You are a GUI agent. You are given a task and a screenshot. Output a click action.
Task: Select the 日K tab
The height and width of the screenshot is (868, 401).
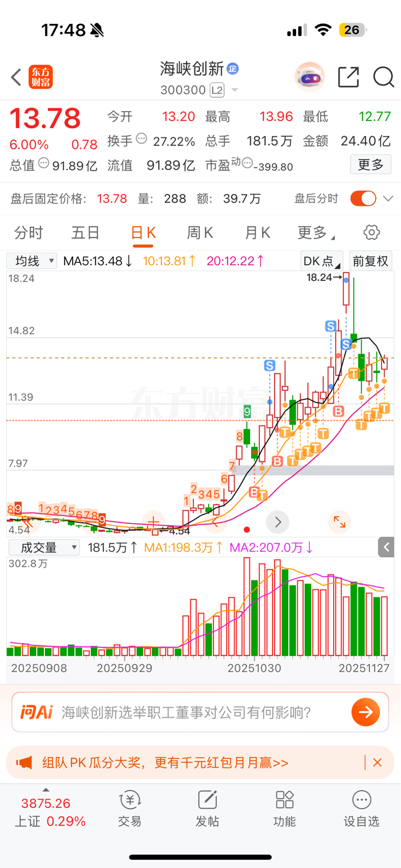click(143, 233)
